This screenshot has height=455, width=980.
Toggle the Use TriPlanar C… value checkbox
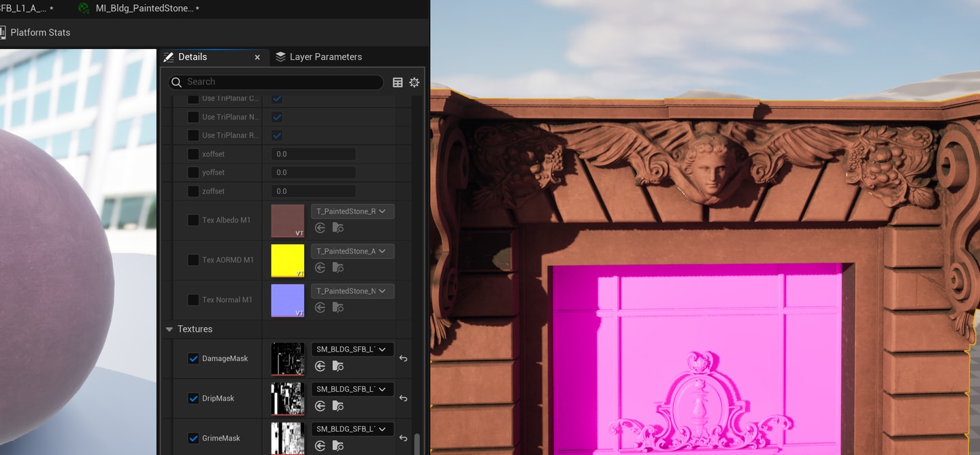277,99
